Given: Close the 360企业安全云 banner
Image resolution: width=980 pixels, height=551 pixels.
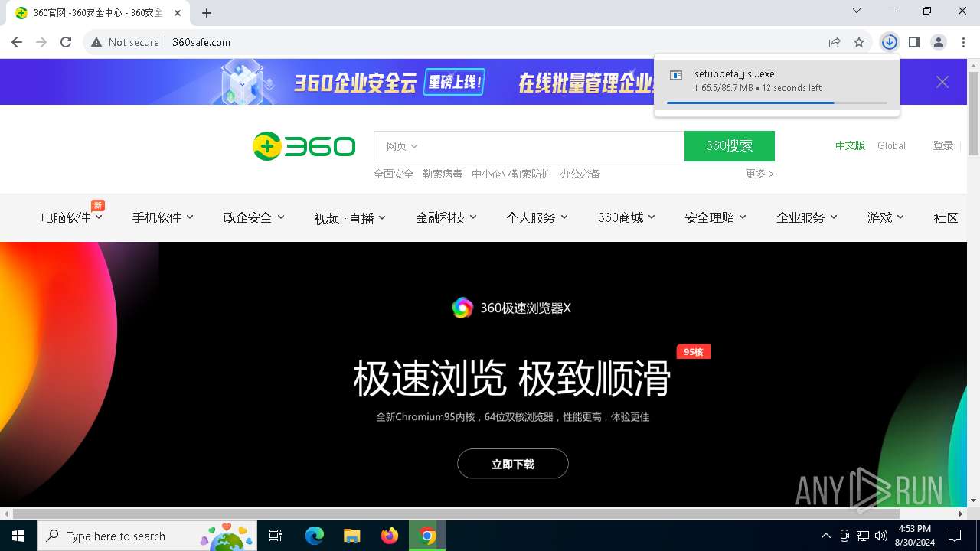Looking at the screenshot, I should (x=942, y=82).
